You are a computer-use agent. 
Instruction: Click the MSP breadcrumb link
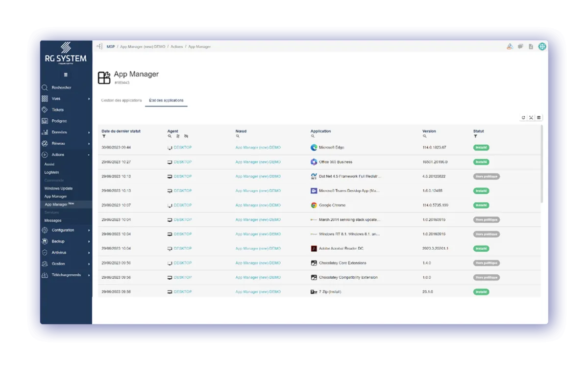point(111,47)
